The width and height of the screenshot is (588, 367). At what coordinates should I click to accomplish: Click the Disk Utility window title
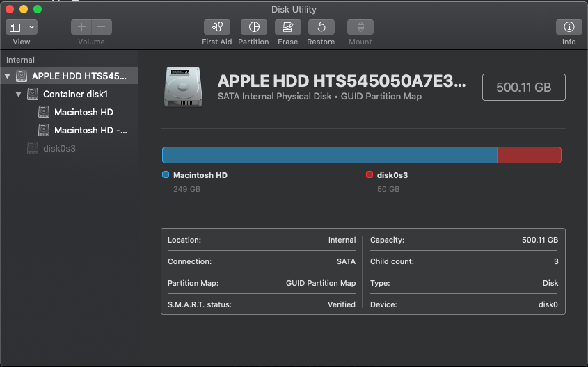click(294, 9)
